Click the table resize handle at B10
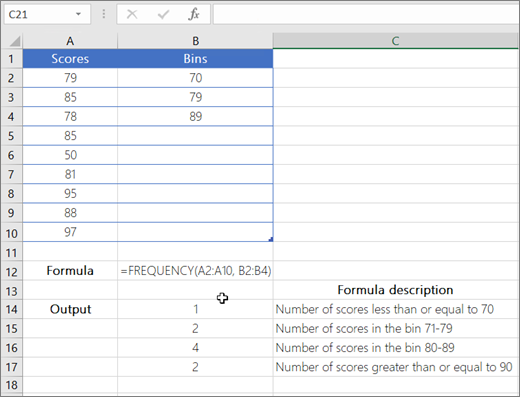 pos(271,239)
